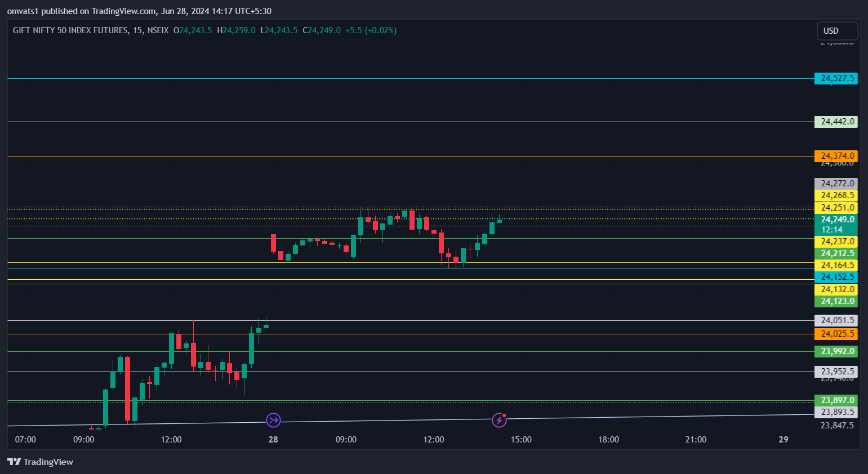Click the 24,527.5 price label

click(x=836, y=78)
